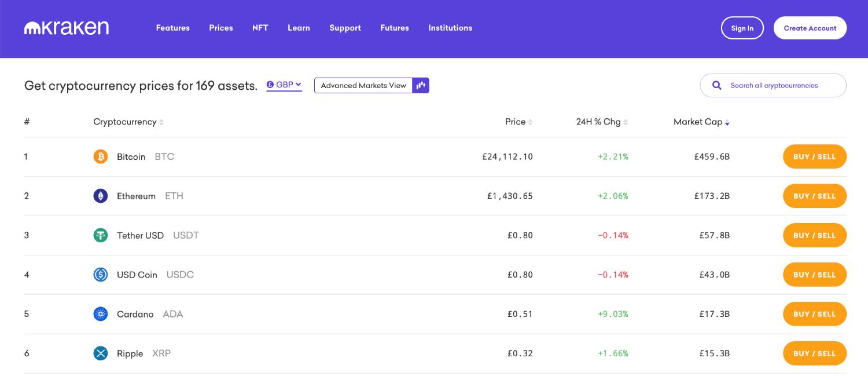The image size is (868, 376).
Task: Click the ADA ticker symbol
Action: pyautogui.click(x=173, y=314)
